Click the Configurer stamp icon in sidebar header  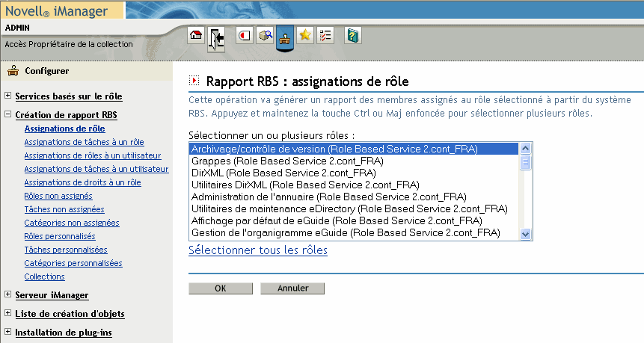point(13,70)
